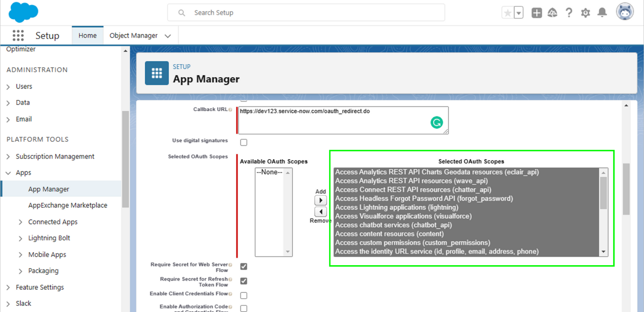Open AppExchange Marketplace

[68, 205]
